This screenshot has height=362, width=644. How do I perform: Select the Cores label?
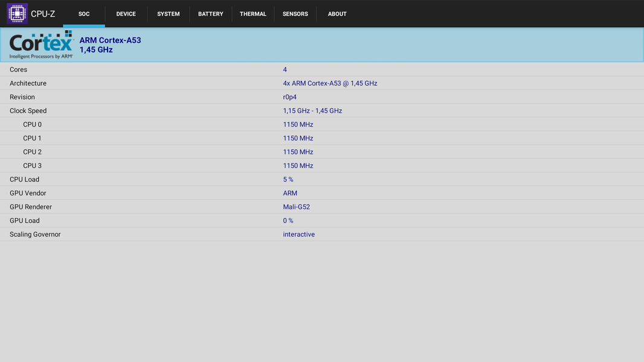tap(19, 70)
